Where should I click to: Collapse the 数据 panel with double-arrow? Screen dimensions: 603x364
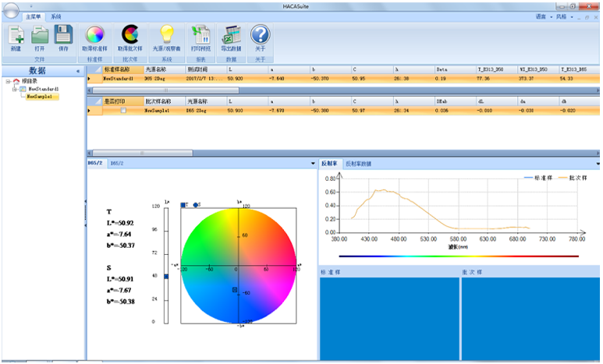pyautogui.click(x=78, y=71)
